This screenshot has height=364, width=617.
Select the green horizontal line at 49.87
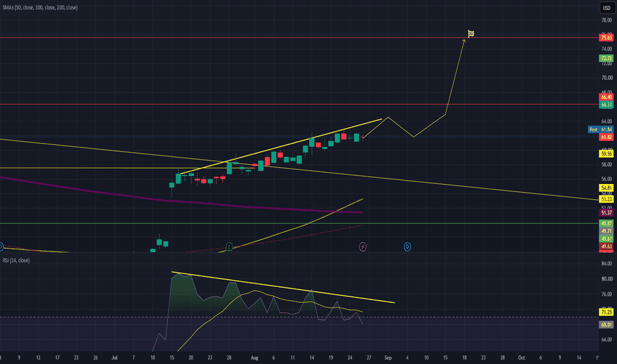click(299, 223)
